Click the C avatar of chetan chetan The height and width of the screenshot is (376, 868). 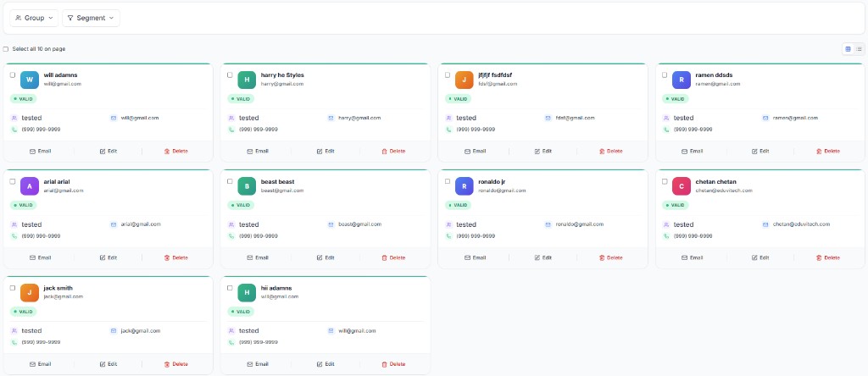(682, 186)
